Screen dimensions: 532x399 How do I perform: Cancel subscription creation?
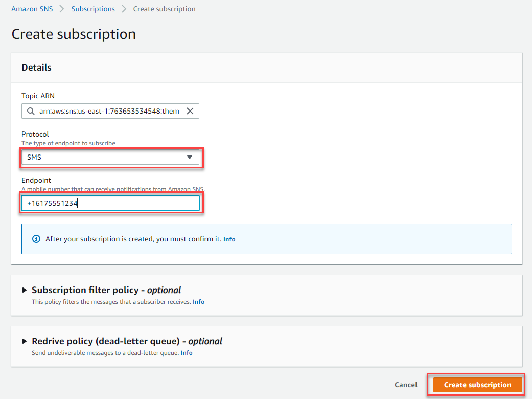pos(406,385)
